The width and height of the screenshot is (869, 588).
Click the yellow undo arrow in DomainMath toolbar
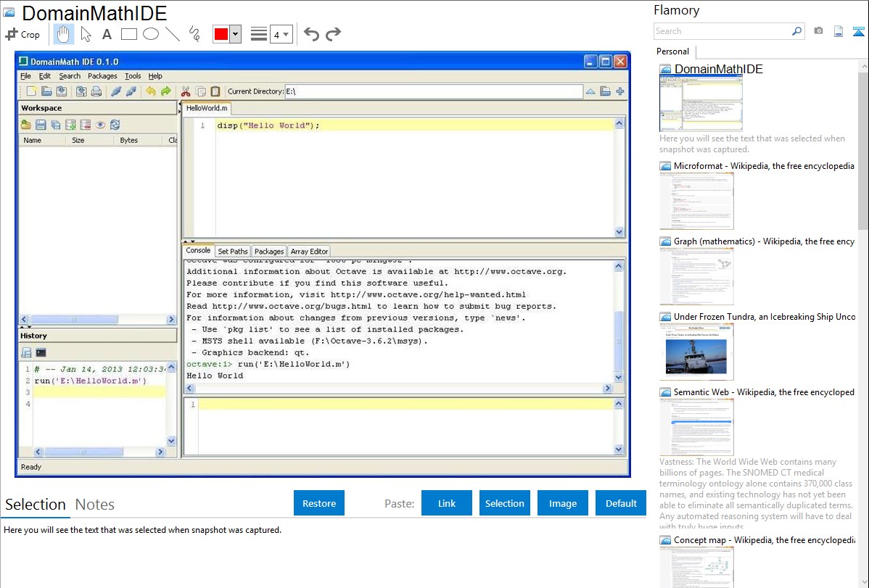coord(151,91)
